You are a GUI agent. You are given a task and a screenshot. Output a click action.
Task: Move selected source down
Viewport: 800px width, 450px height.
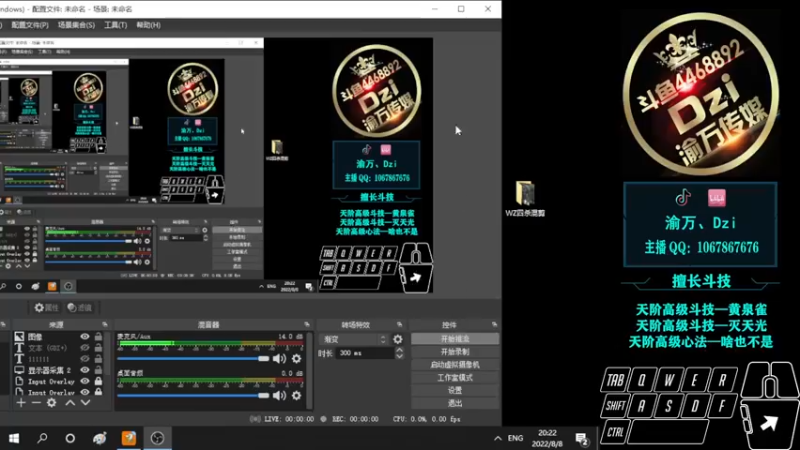coord(85,403)
